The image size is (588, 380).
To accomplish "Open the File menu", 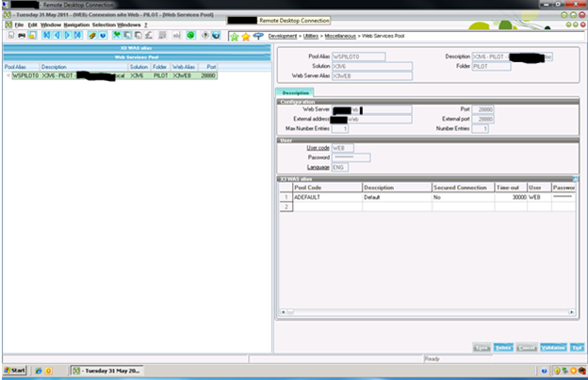I will coord(19,24).
